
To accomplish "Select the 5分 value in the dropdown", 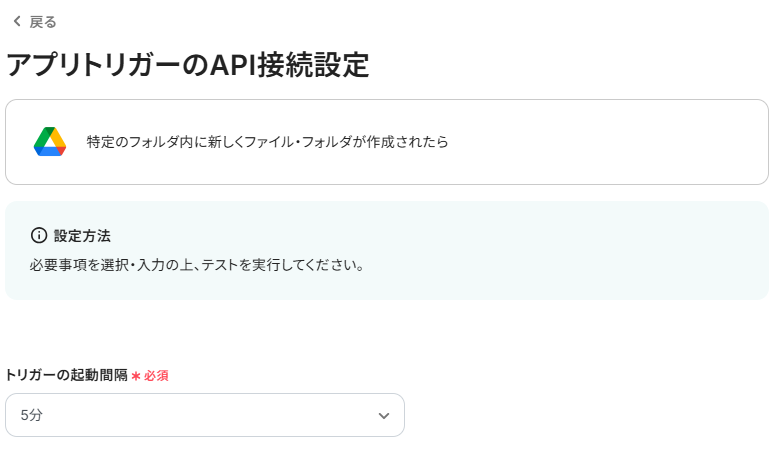I will point(32,415).
